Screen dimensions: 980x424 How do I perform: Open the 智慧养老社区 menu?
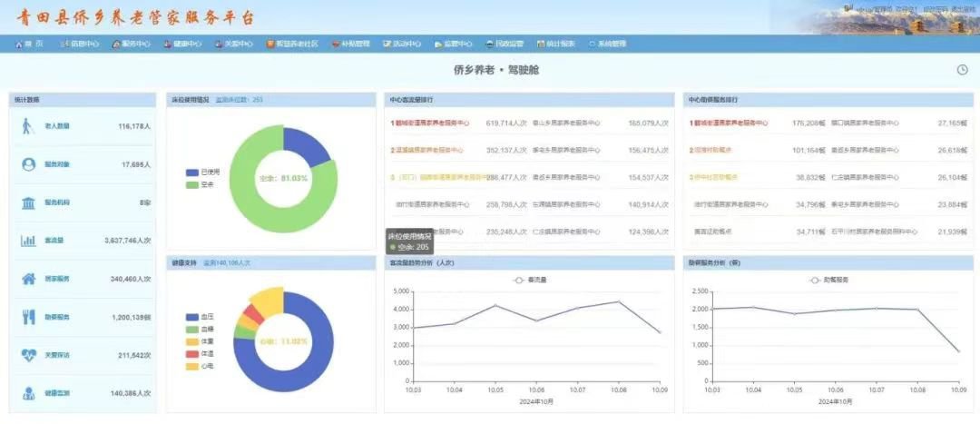pos(292,44)
